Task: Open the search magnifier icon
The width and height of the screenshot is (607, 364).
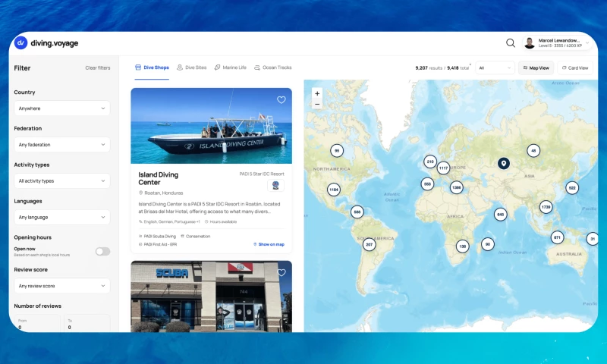Action: click(511, 43)
